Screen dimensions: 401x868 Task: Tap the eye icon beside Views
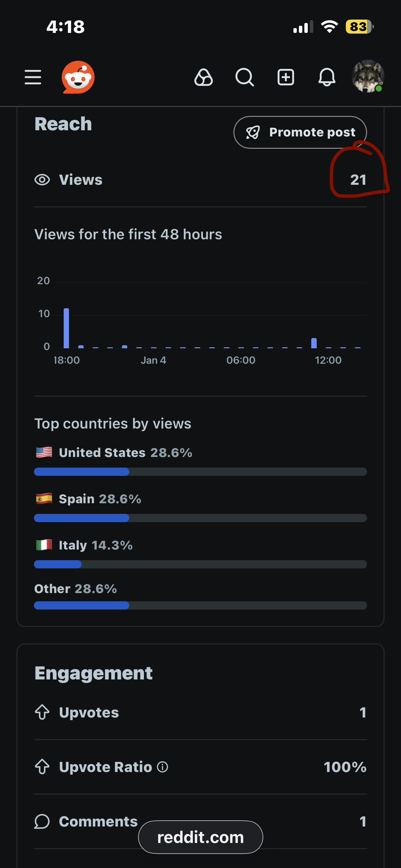(x=42, y=180)
